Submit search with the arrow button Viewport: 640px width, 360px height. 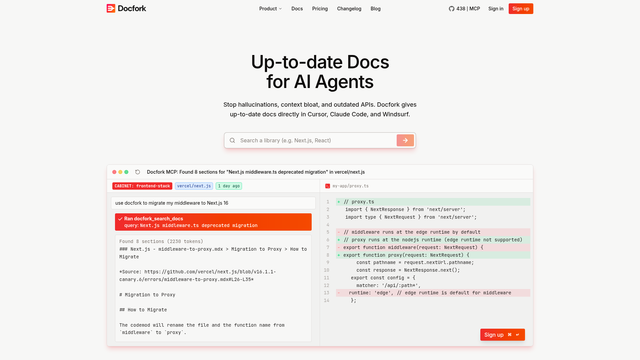(405, 140)
